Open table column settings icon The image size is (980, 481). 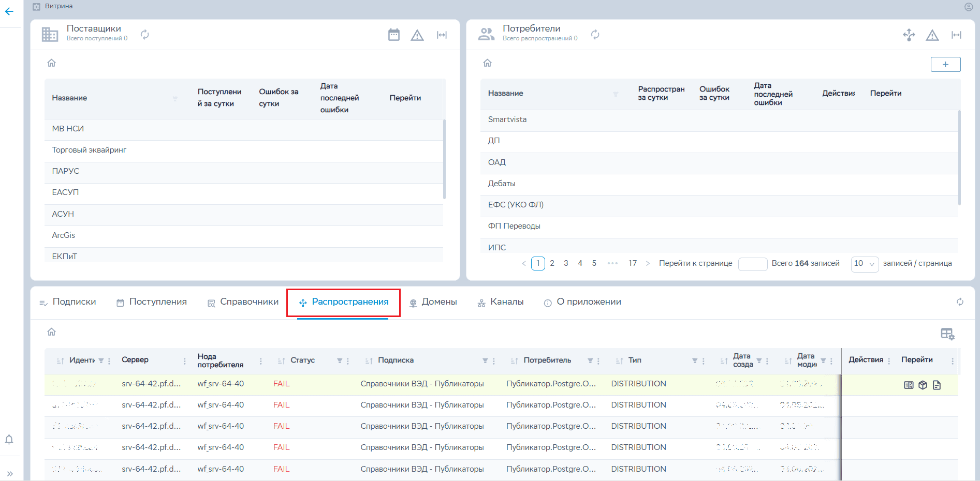[947, 334]
